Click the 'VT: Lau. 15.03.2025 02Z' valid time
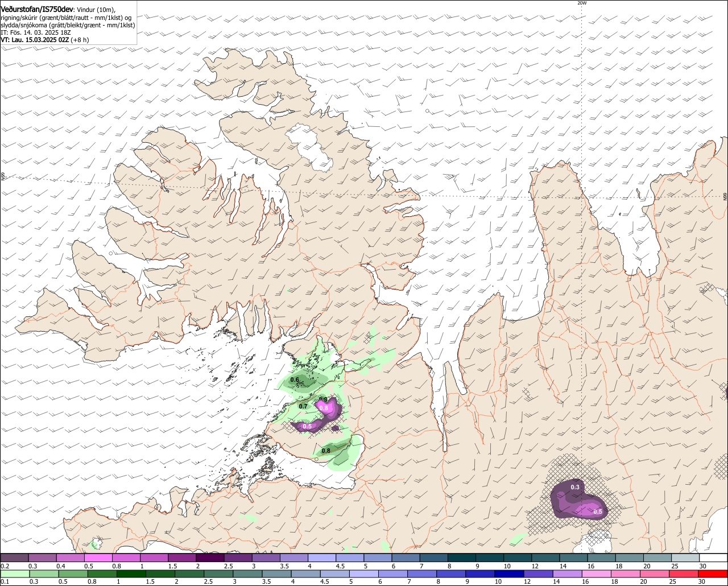Screen dimensions: 728x586 pyautogui.click(x=35, y=40)
